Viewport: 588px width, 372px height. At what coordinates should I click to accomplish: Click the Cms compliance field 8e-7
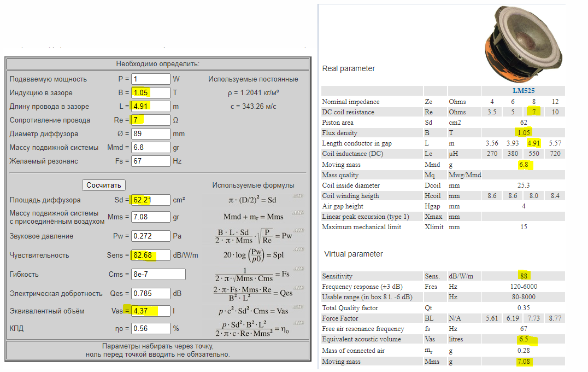point(158,275)
